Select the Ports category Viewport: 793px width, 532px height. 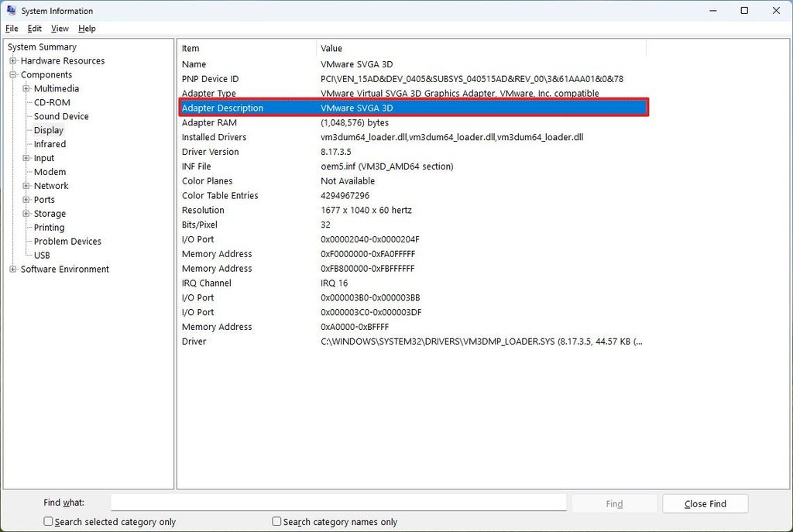44,200
